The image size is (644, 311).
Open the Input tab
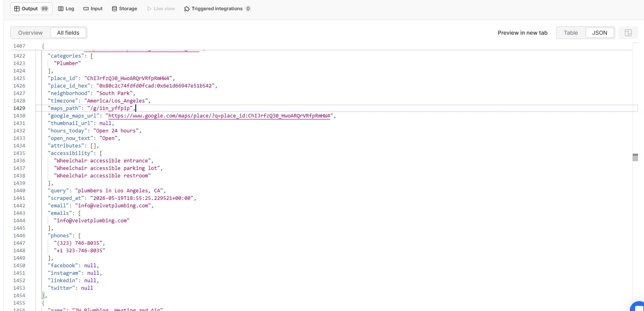point(93,9)
